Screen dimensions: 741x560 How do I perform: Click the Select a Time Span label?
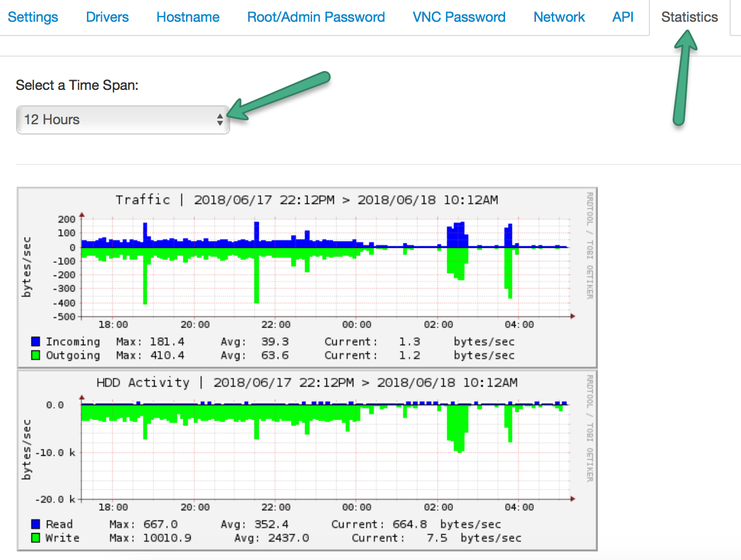click(x=77, y=85)
